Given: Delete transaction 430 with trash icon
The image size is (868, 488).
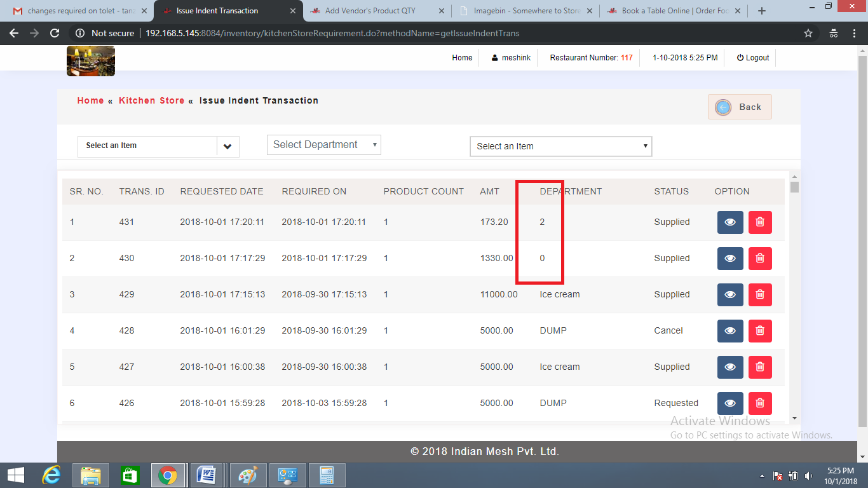Looking at the screenshot, I should [760, 259].
